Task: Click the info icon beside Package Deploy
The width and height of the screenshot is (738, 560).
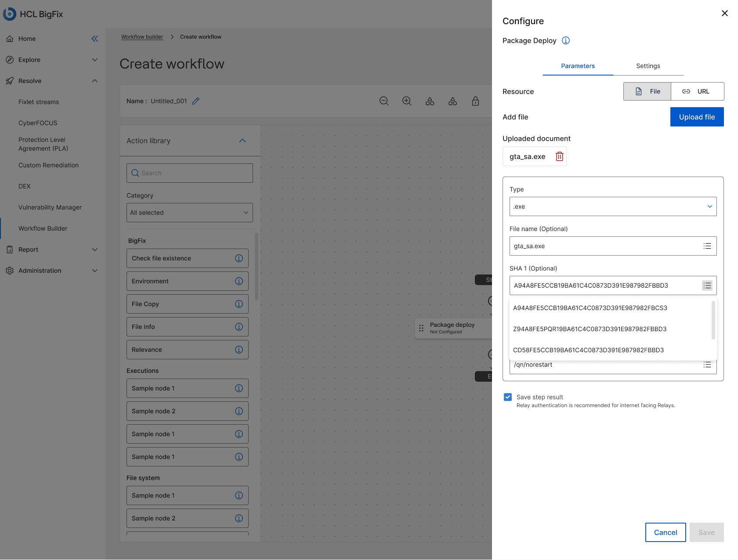Action: click(x=566, y=40)
